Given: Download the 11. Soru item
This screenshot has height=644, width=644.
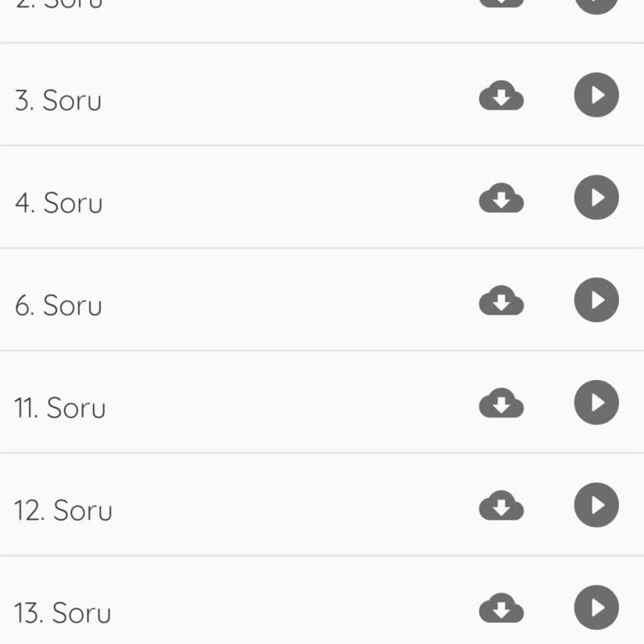Looking at the screenshot, I should pos(501,403).
